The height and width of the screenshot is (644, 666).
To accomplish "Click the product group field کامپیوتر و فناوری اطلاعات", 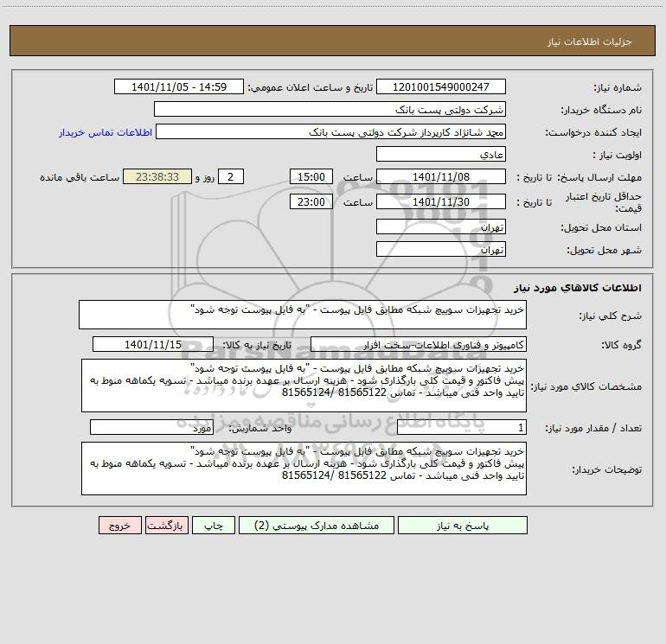I will pyautogui.click(x=419, y=344).
